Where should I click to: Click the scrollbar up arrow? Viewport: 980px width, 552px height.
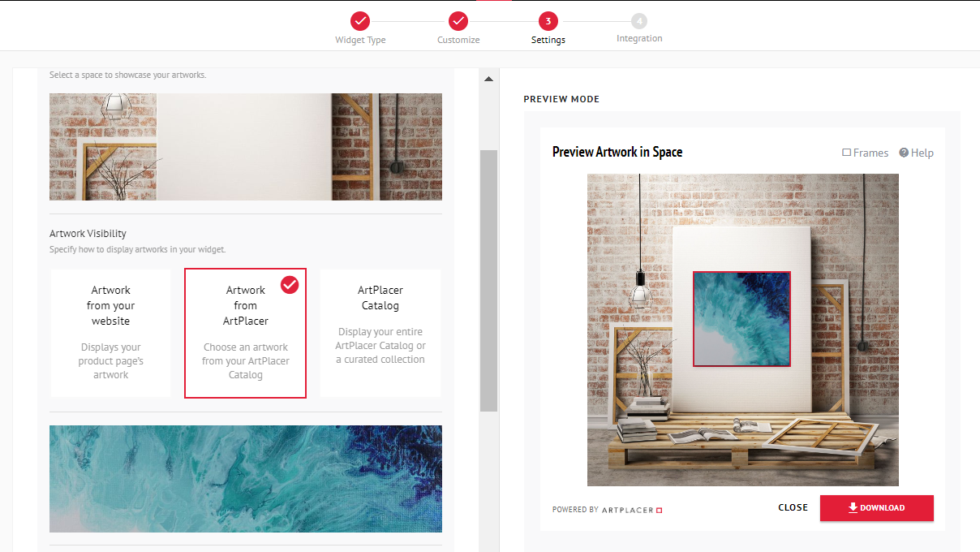(x=488, y=79)
